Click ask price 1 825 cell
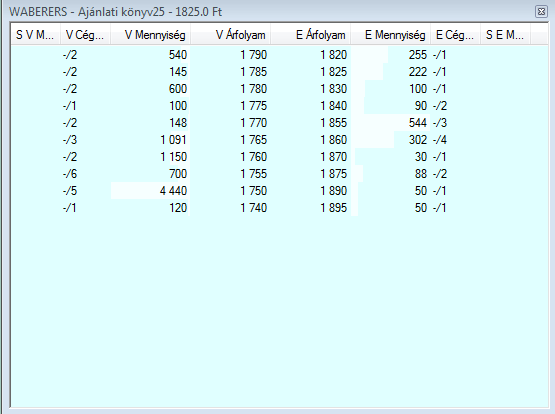The image size is (555, 414). [333, 72]
